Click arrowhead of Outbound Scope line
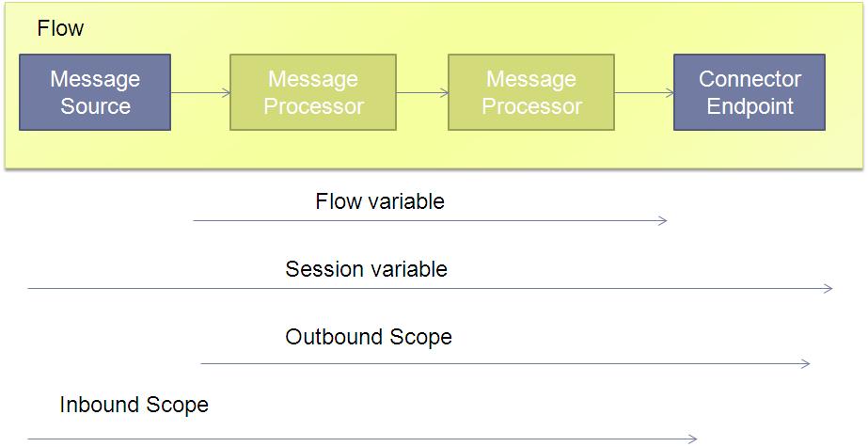Screen dimensions: 868x447 tap(806, 364)
